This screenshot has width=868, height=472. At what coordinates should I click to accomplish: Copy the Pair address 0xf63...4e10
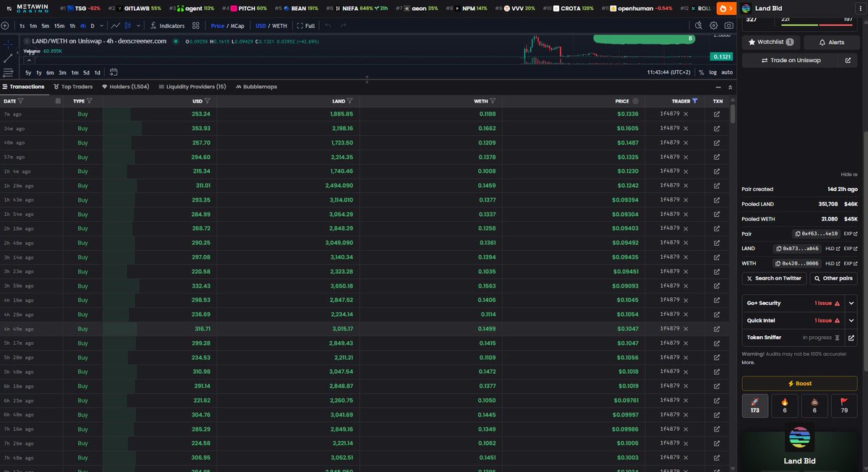point(816,233)
